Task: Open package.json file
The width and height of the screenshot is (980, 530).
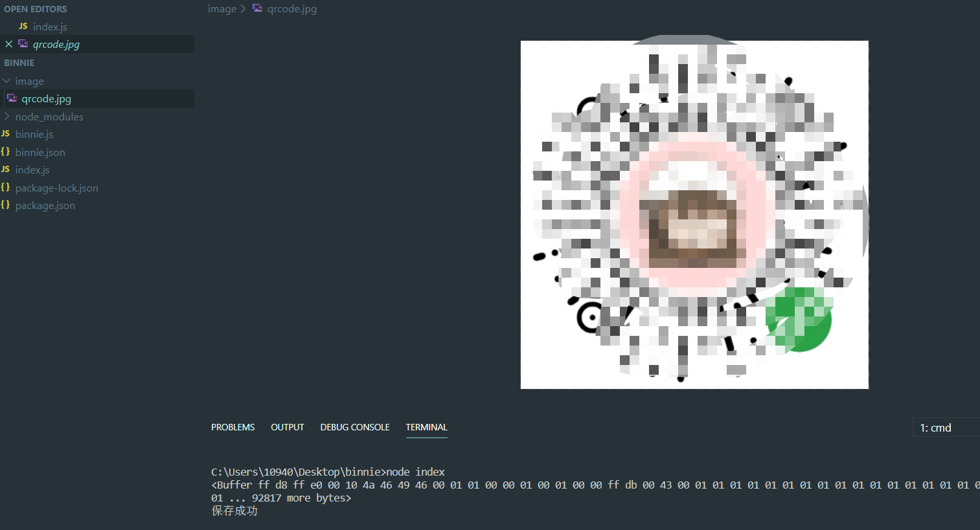Action: (x=97, y=205)
